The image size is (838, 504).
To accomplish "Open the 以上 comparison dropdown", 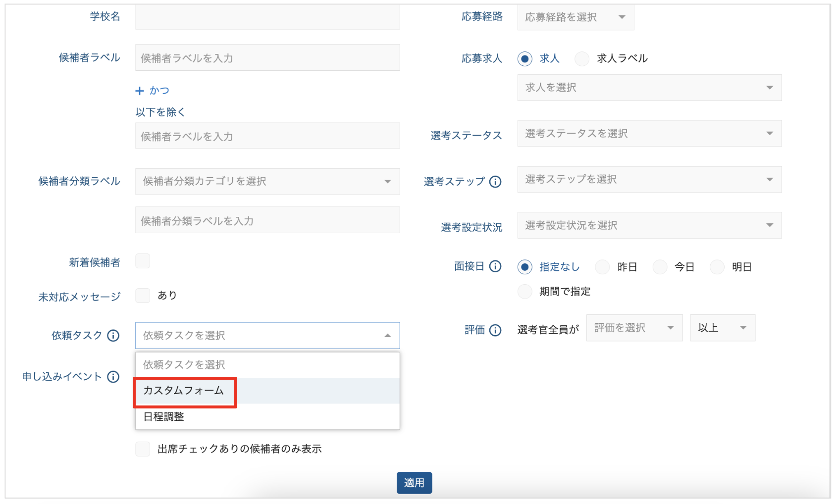I will point(722,328).
